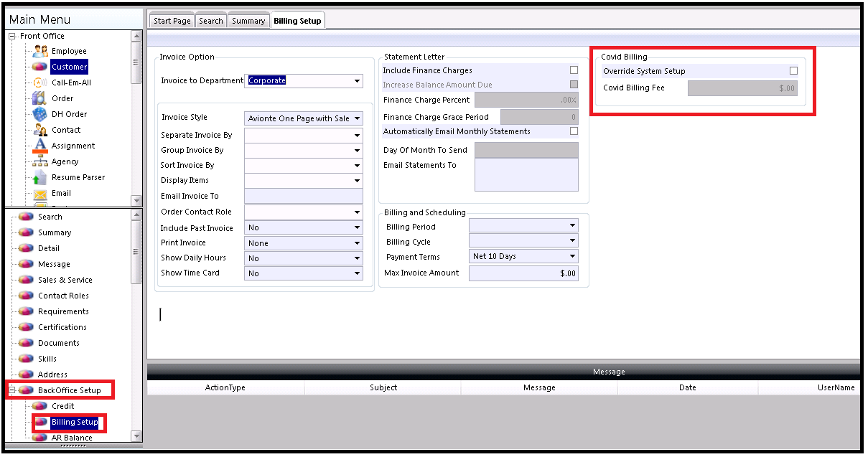
Task: Open Assignment using its letter-A icon
Action: coord(40,146)
